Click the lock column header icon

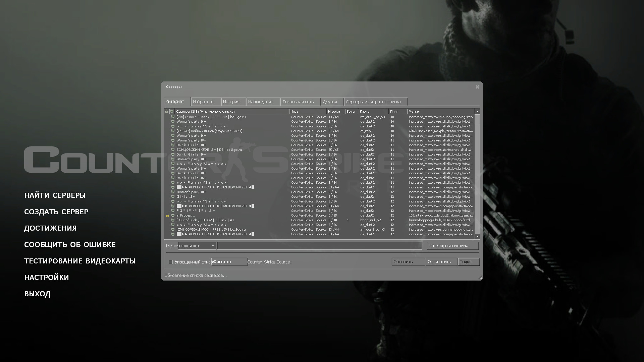pos(166,111)
